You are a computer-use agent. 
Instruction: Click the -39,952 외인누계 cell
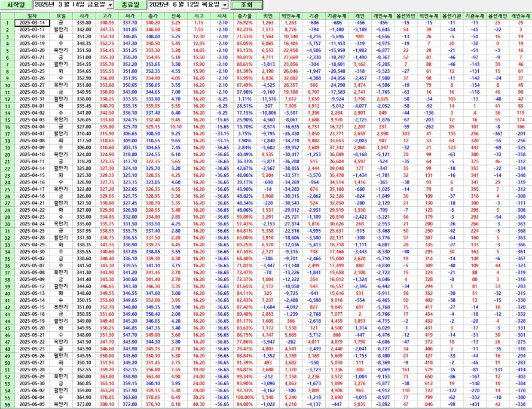pos(291,148)
